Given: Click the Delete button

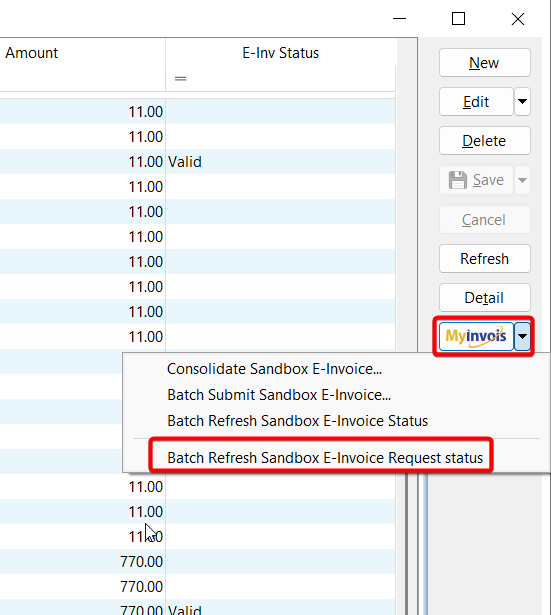Looking at the screenshot, I should coord(485,141).
